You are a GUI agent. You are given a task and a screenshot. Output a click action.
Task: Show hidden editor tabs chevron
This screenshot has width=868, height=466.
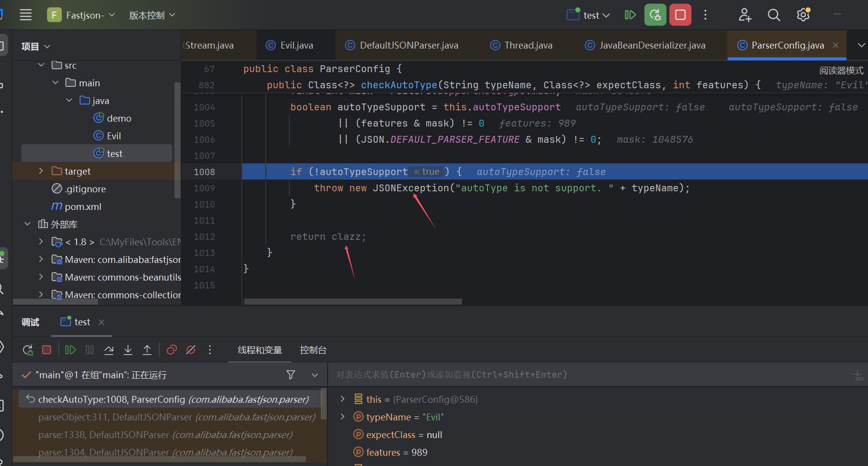coord(861,45)
